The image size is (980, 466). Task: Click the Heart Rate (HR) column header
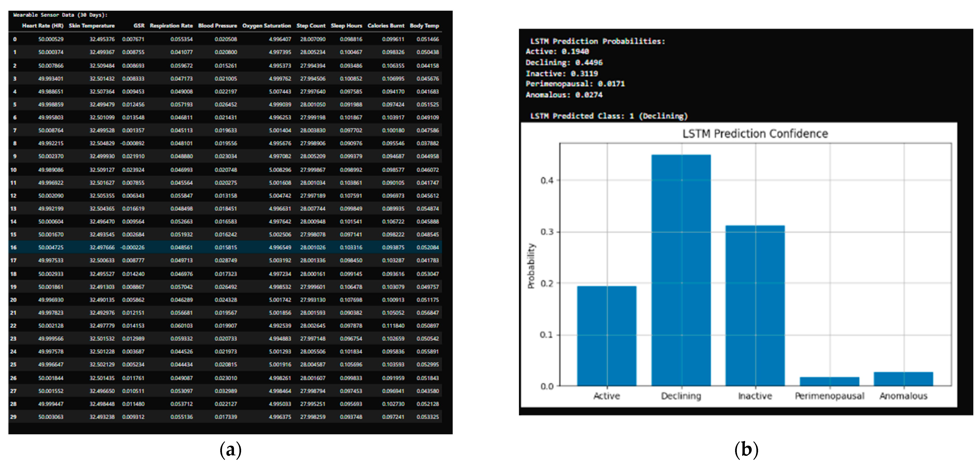click(x=43, y=26)
